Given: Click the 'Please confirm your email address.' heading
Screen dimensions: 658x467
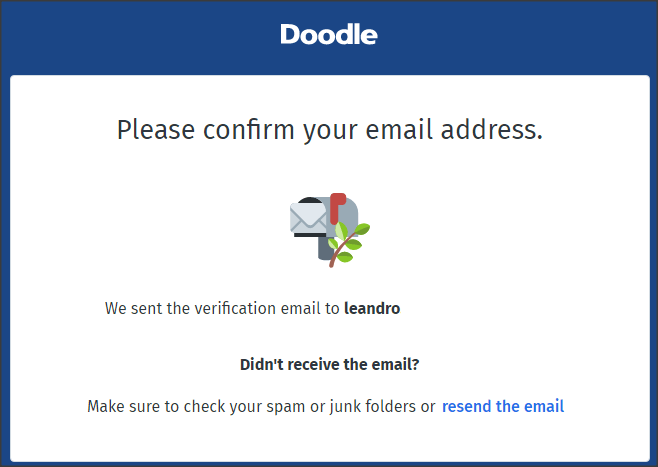Looking at the screenshot, I should point(329,130).
